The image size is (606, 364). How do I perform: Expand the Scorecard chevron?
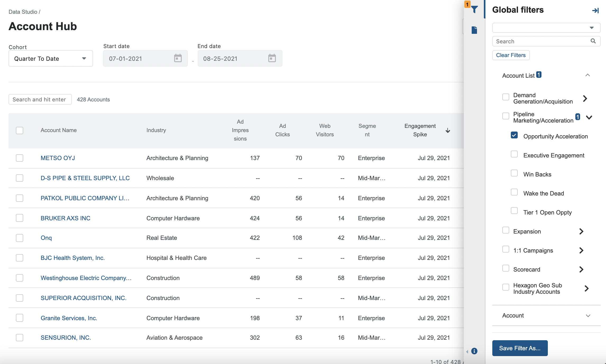(x=581, y=269)
